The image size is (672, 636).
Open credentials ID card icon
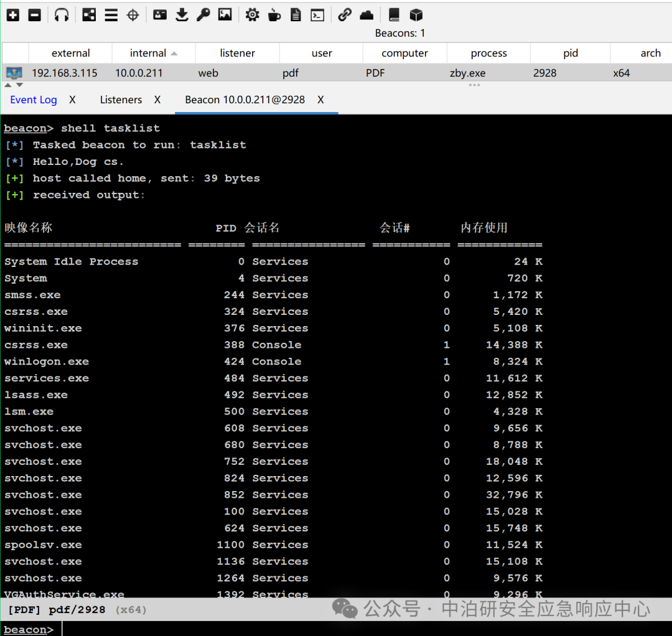pos(160,16)
